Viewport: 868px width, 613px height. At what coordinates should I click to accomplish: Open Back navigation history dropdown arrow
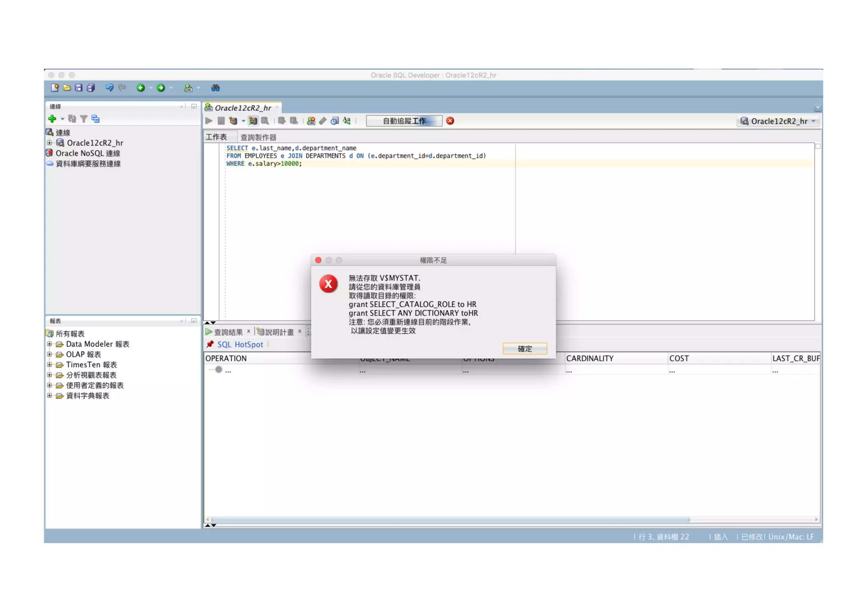(151, 88)
